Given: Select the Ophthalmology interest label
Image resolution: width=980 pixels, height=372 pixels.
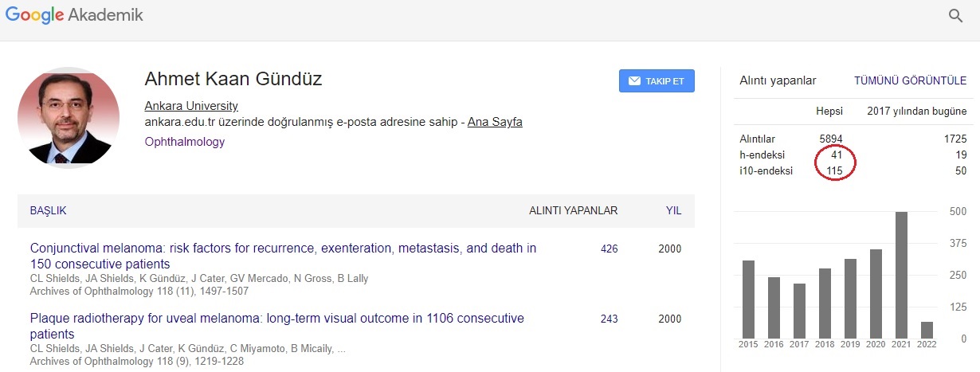Looking at the screenshot, I should click(185, 142).
